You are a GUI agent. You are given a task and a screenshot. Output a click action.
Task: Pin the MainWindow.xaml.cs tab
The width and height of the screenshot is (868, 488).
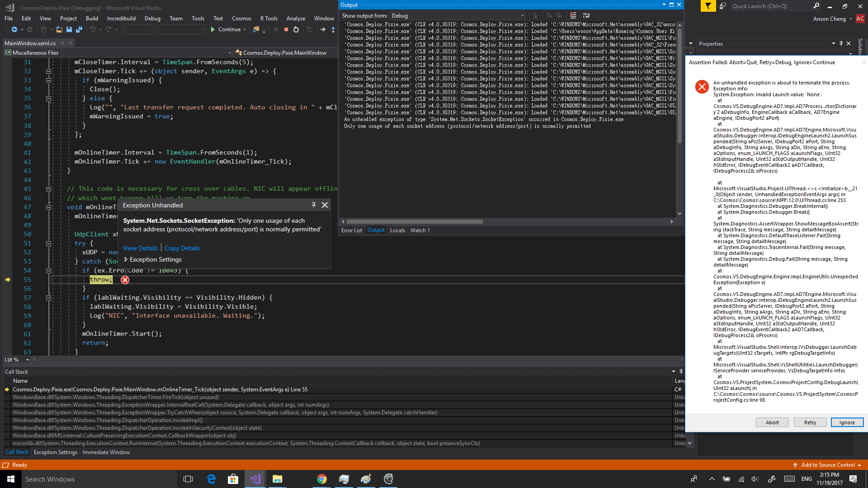pos(62,43)
